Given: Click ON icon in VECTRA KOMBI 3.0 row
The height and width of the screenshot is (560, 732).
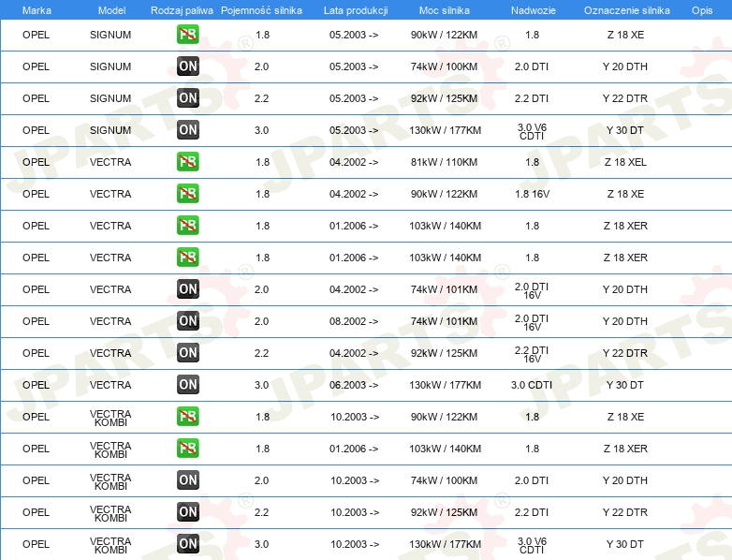Looking at the screenshot, I should 187,544.
